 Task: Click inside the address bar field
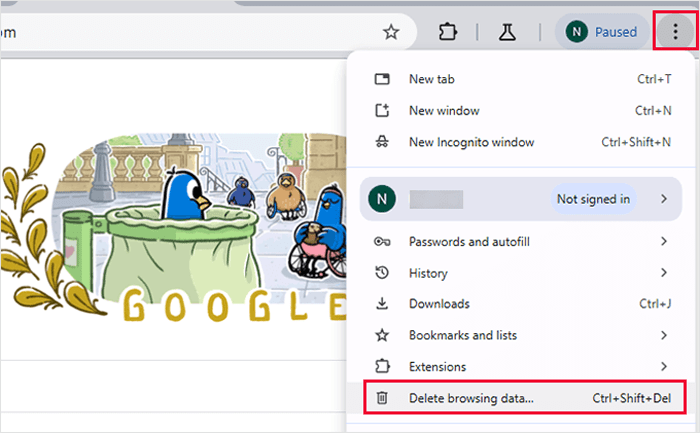(x=180, y=32)
